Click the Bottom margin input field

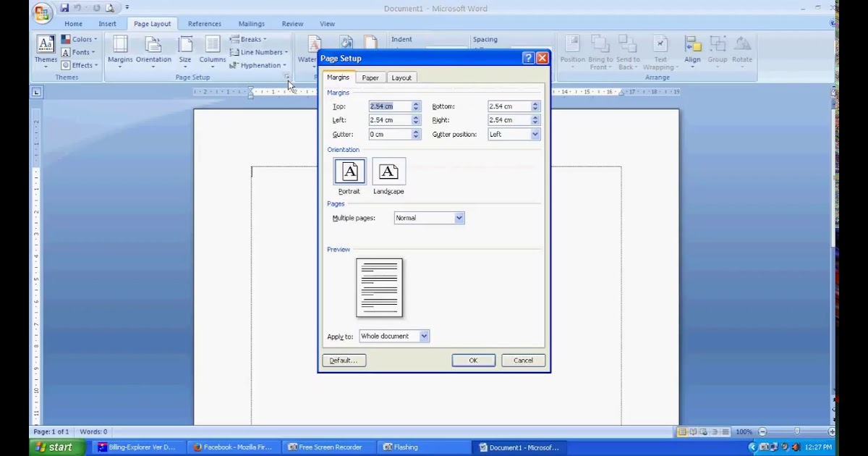click(509, 106)
